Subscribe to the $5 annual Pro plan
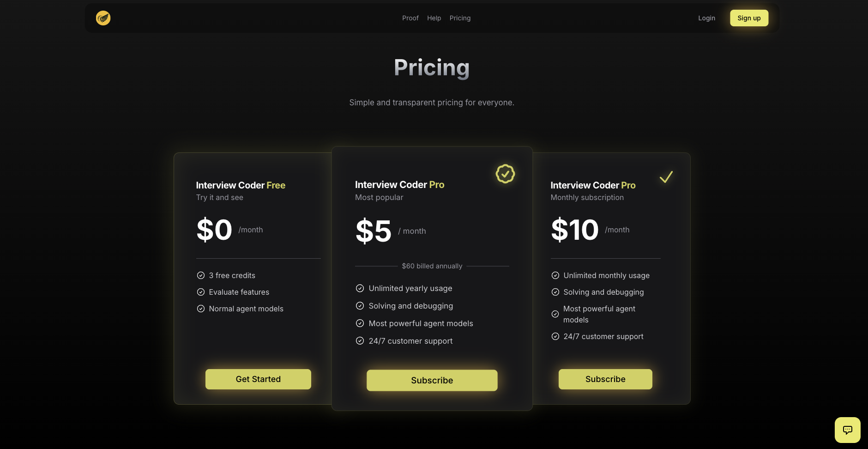Viewport: 868px width, 449px height. tap(432, 380)
